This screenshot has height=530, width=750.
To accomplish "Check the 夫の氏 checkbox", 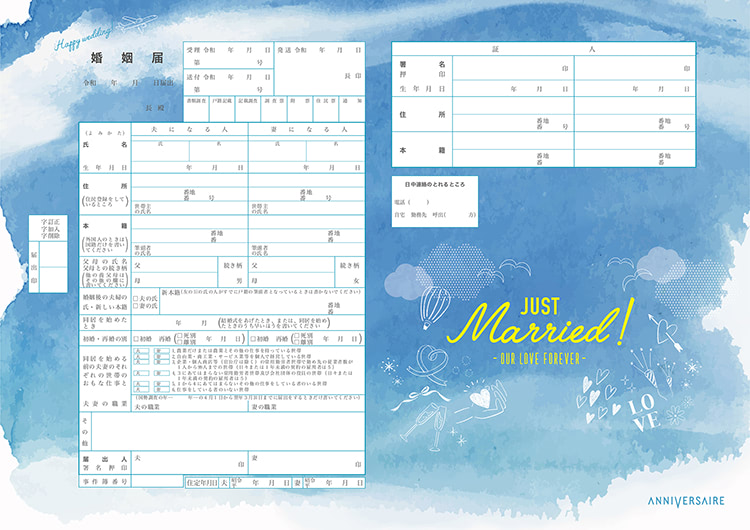I will coord(135,298).
